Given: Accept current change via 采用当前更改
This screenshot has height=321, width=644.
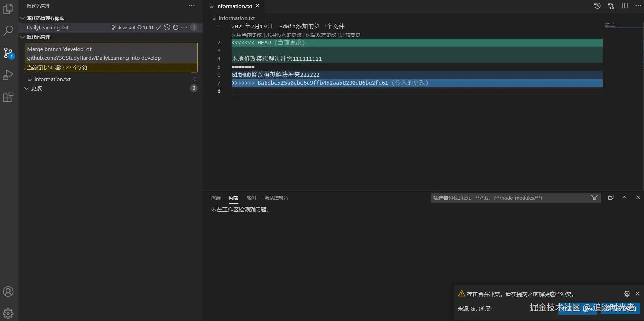Looking at the screenshot, I should 247,35.
